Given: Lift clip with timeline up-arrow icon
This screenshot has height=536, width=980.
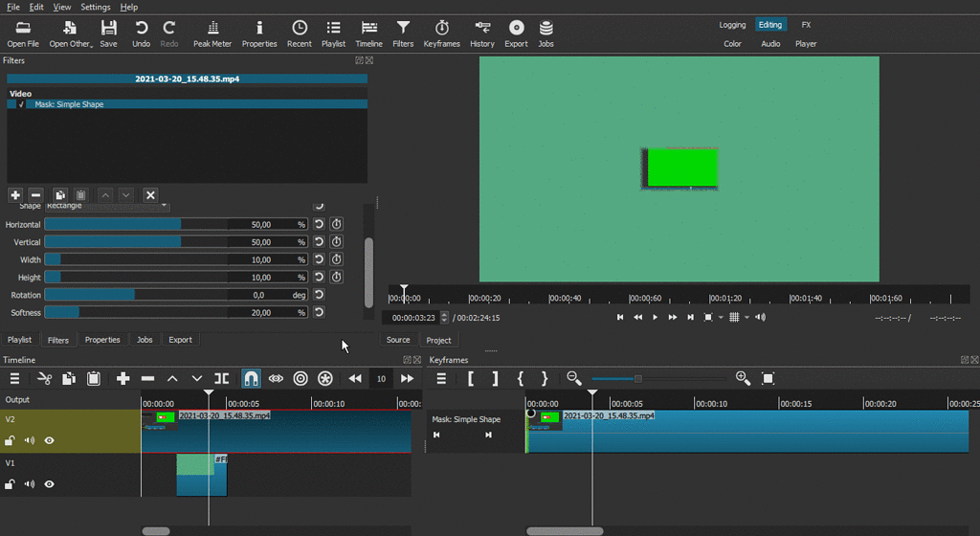Looking at the screenshot, I should tap(172, 379).
